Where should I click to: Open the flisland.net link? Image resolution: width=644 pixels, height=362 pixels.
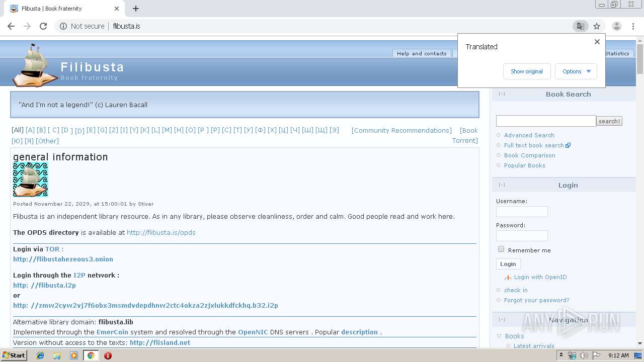point(160,342)
